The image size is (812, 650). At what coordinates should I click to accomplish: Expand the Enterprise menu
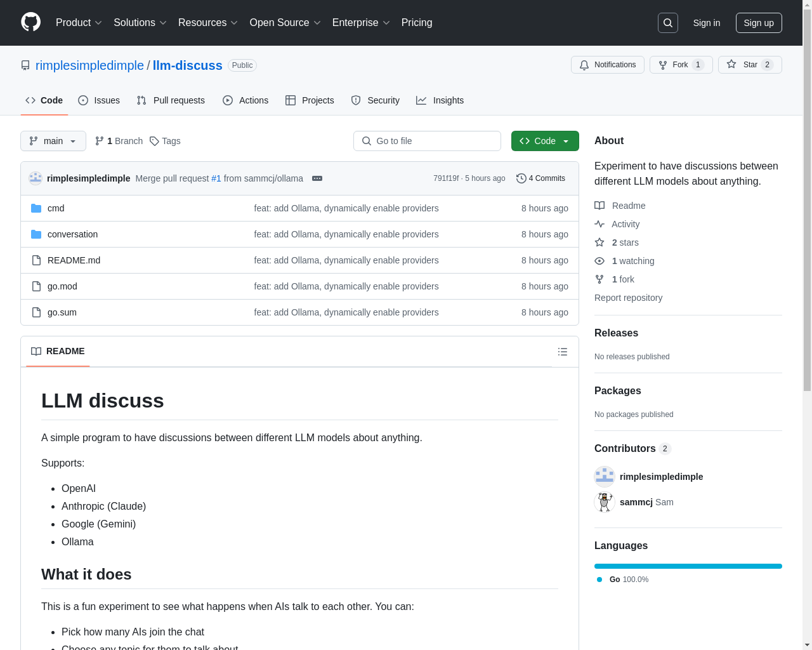pos(361,23)
